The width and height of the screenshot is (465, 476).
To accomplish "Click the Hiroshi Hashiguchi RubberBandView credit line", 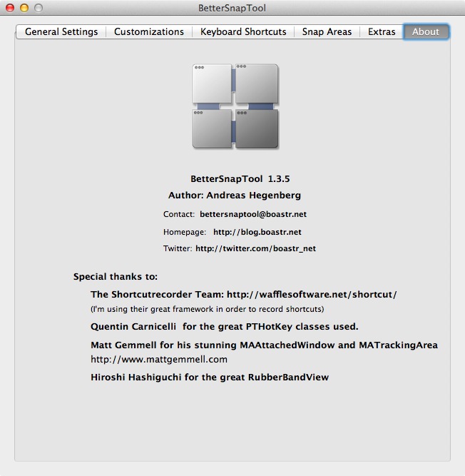I will (x=210, y=378).
